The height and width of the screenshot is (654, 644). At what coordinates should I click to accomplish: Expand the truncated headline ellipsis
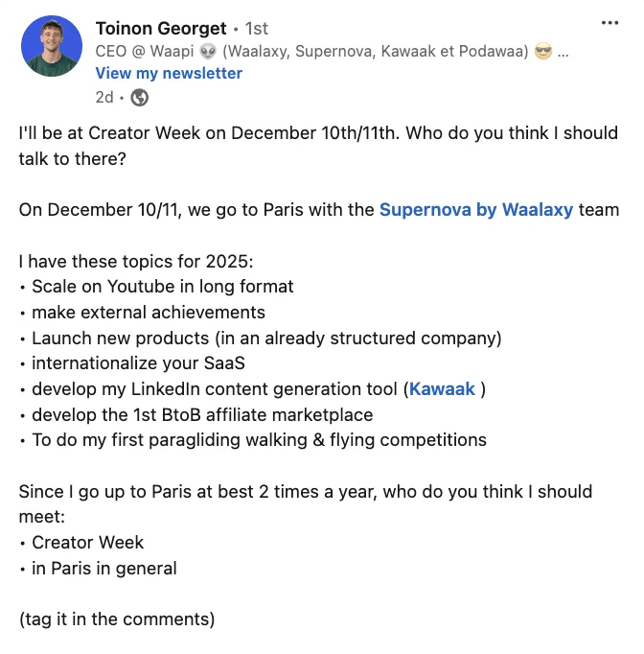coord(563,54)
